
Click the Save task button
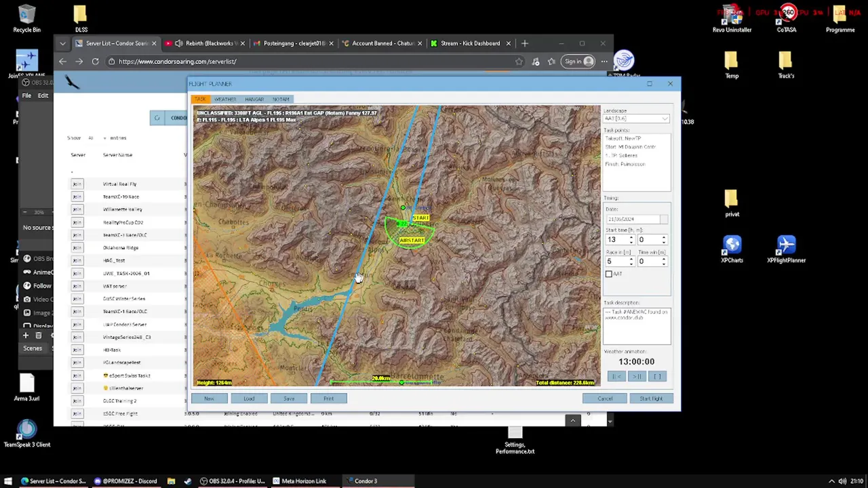289,399
